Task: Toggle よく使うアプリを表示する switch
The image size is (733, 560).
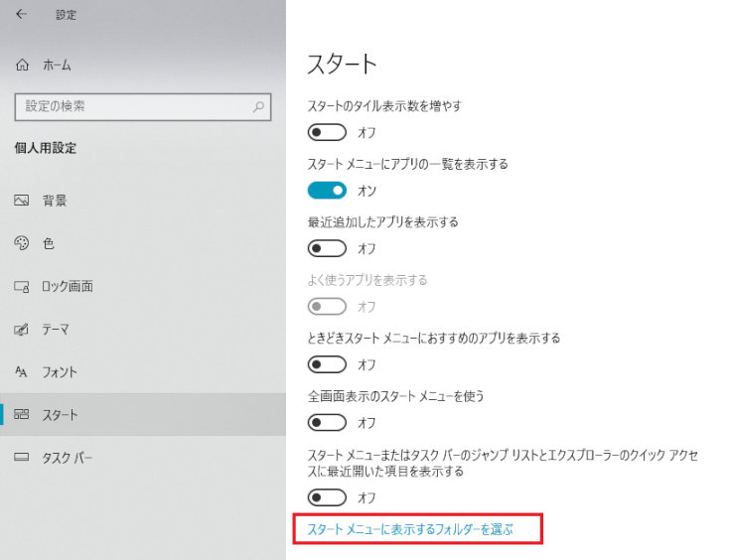Action: [x=327, y=307]
